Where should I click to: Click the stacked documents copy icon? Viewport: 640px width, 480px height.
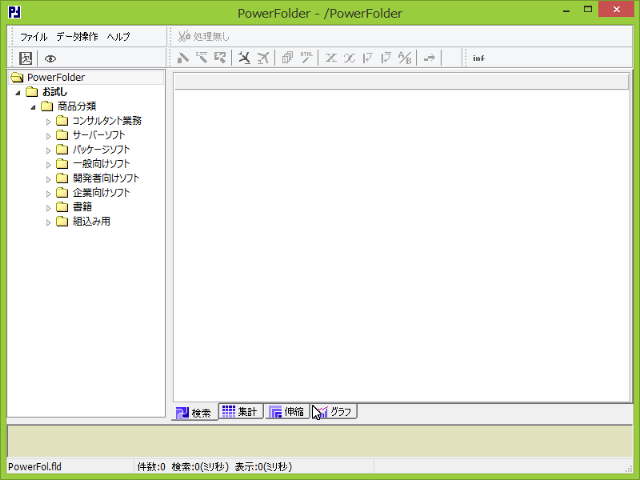(x=287, y=58)
